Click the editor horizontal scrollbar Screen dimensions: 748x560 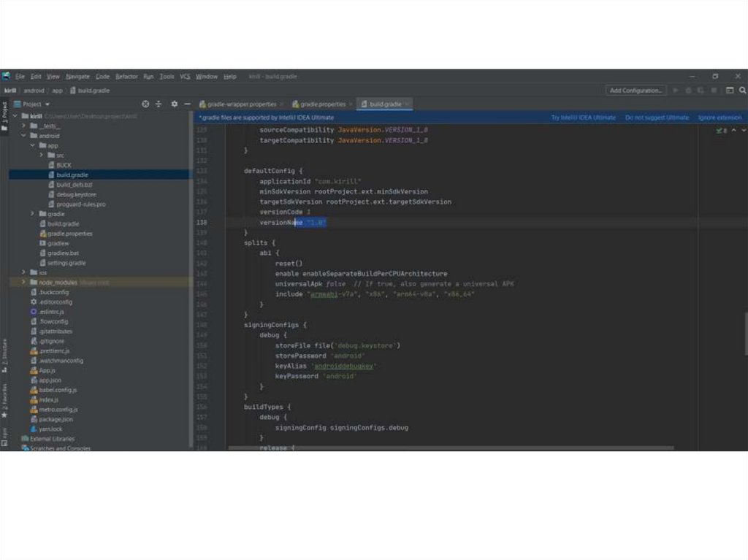(x=451, y=448)
